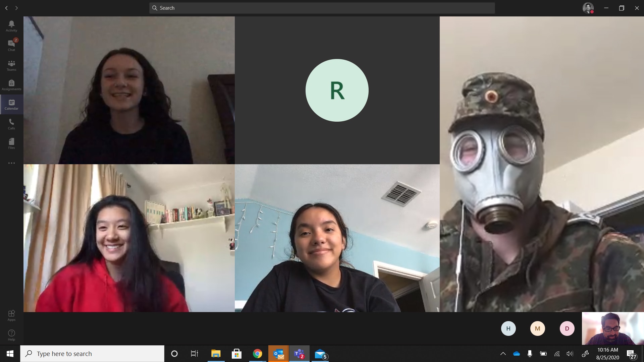The image size is (644, 362).
Task: Select participant avatar M
Action: [537, 328]
